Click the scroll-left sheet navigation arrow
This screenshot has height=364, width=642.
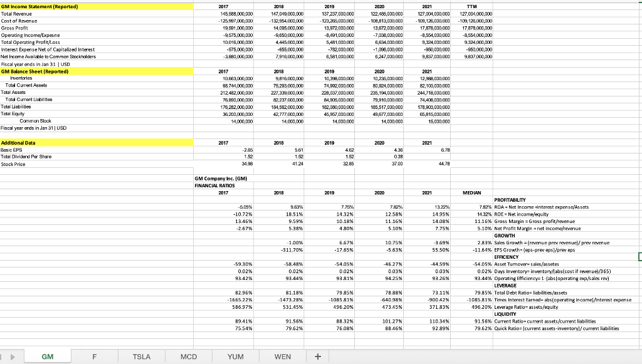point(5,356)
